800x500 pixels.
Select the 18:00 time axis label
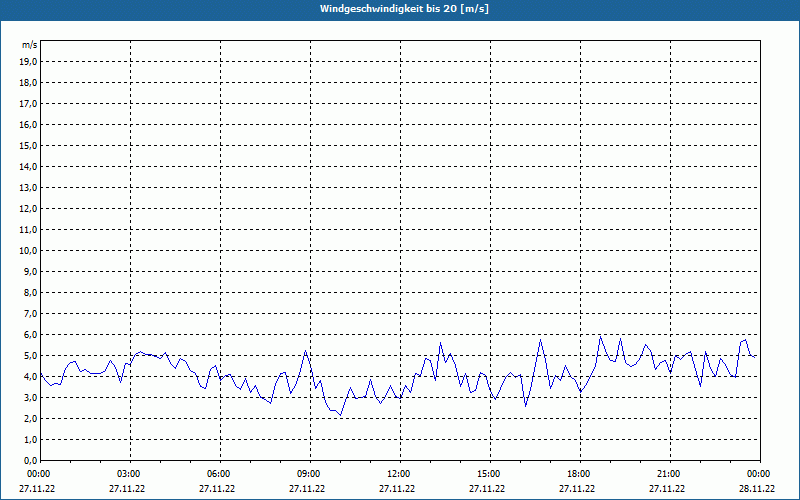(x=580, y=474)
